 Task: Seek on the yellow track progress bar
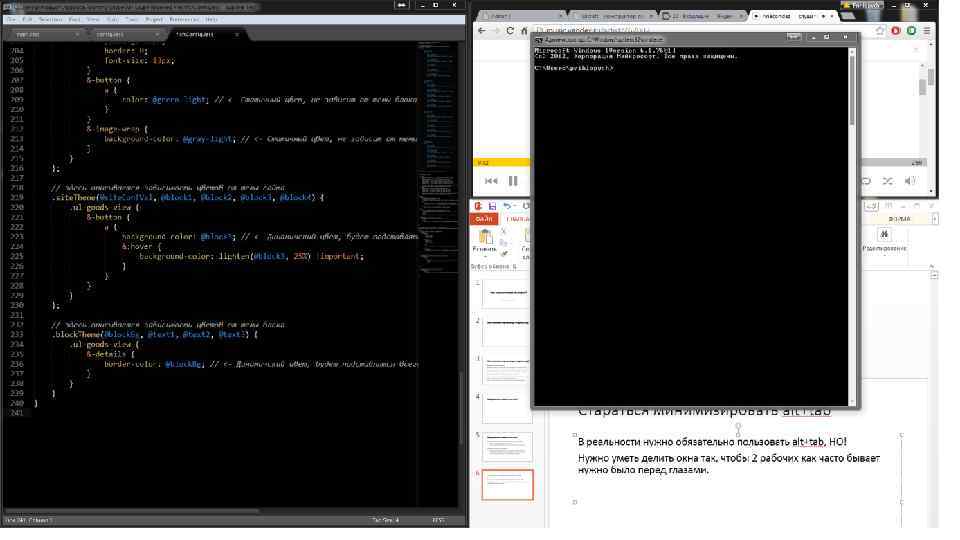point(502,163)
